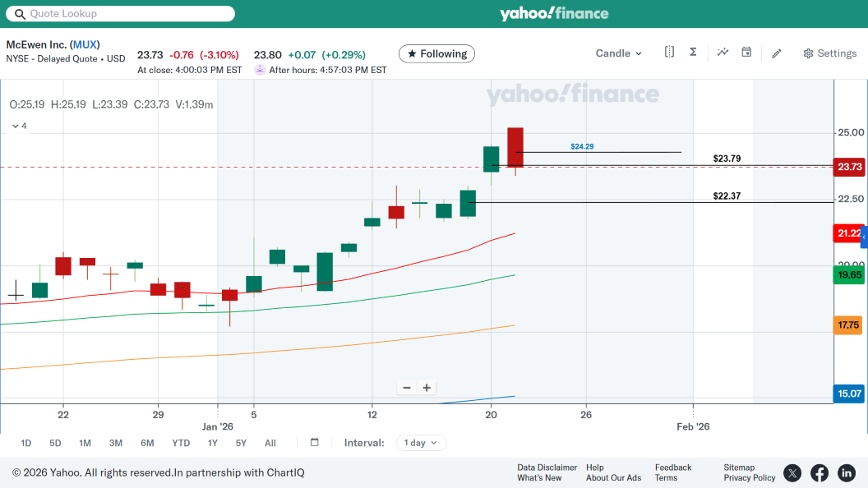Open X (Twitter) social icon
This screenshot has width=868, height=488.
[792, 472]
